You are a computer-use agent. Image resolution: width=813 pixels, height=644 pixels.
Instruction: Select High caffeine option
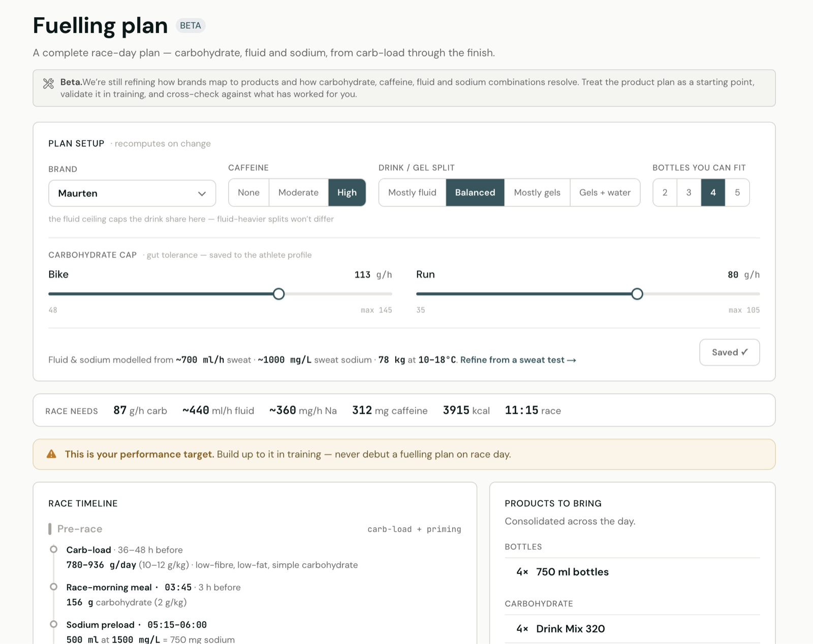coord(347,192)
